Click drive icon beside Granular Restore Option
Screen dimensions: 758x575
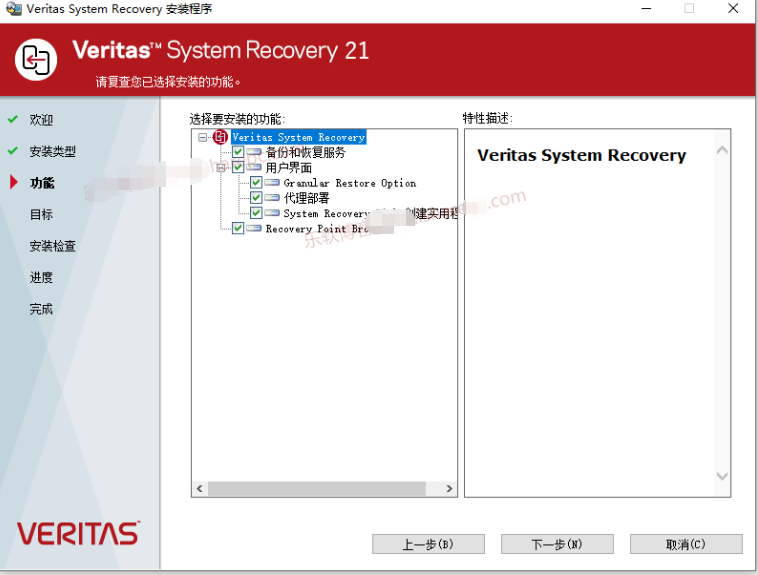tap(272, 183)
